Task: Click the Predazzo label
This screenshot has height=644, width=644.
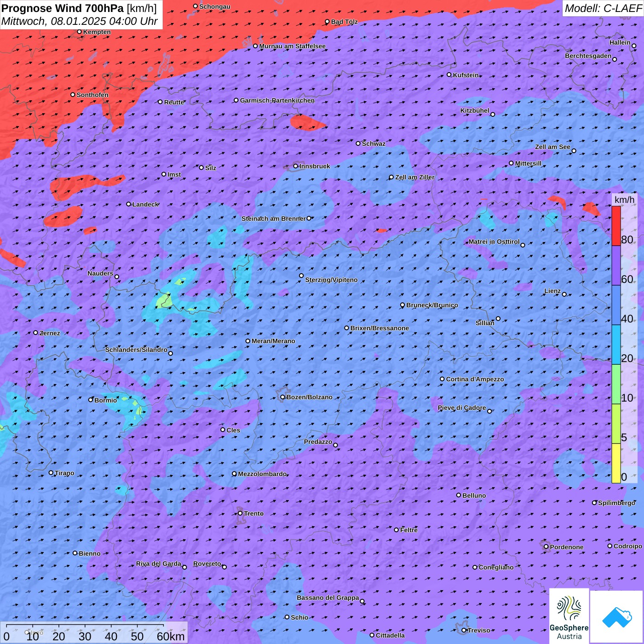Action: point(318,442)
